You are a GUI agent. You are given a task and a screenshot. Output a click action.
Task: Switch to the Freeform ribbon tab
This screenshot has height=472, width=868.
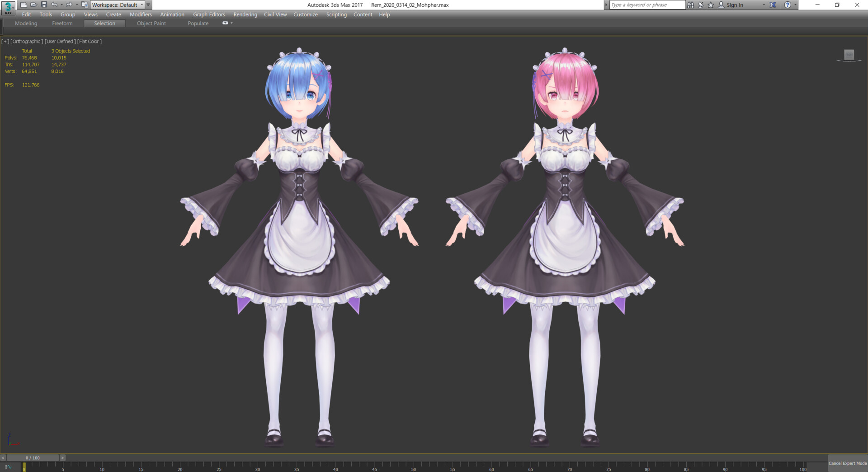tap(62, 24)
